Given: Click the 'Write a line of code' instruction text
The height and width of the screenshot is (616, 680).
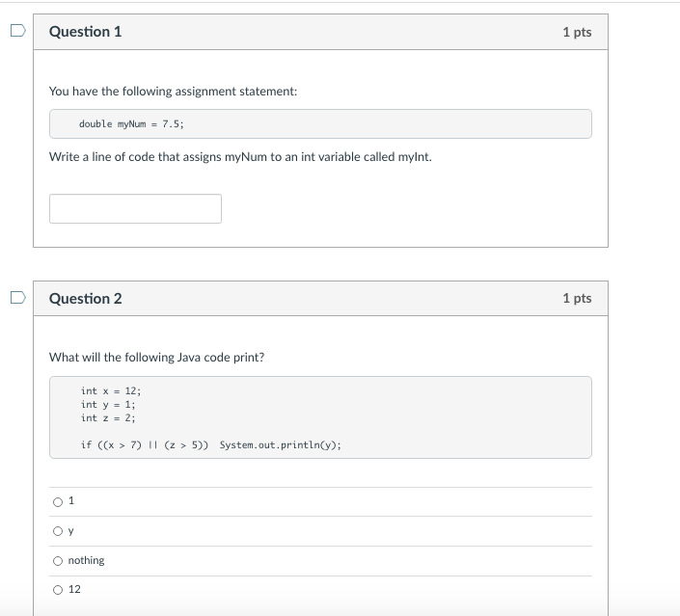Looking at the screenshot, I should click(240, 156).
